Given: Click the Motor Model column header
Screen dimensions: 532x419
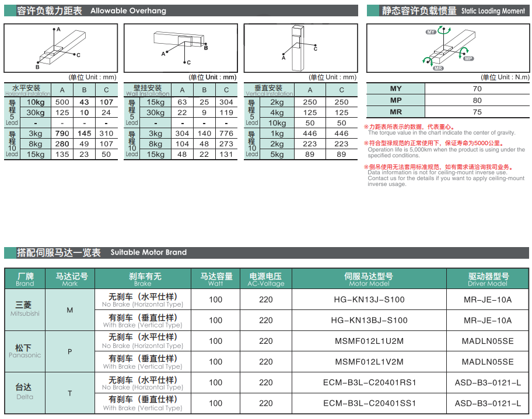Looking at the screenshot, I should tap(369, 279).
